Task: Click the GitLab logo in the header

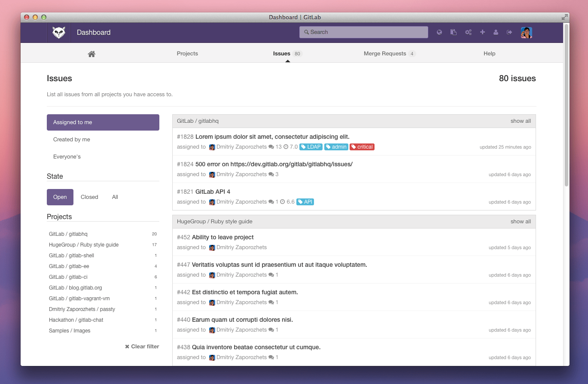Action: tap(58, 32)
